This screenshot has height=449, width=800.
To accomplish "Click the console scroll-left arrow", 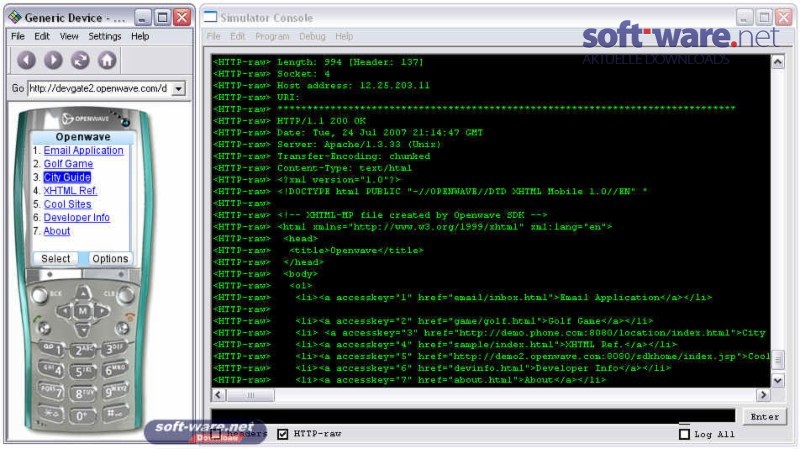I will coord(218,395).
